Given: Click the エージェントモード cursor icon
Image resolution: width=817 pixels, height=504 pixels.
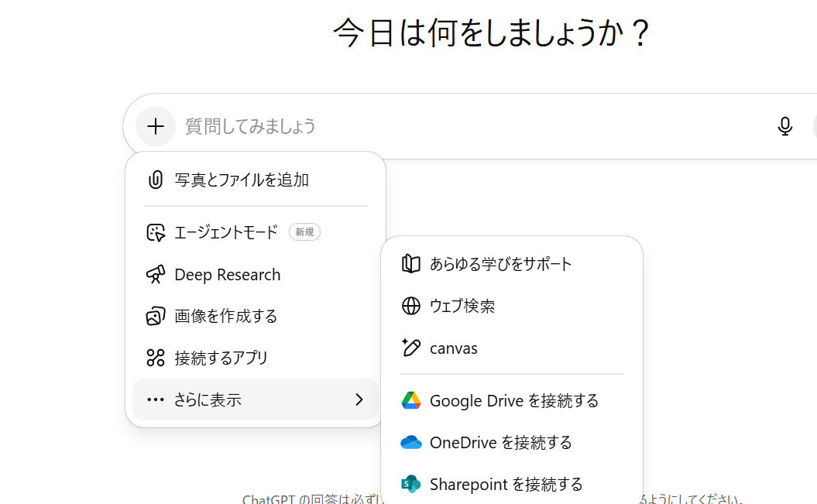Looking at the screenshot, I should pos(156,232).
